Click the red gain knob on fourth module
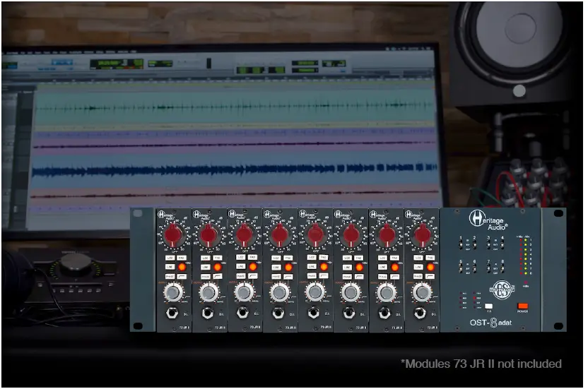Screen dimensions: 588x389 [279, 235]
